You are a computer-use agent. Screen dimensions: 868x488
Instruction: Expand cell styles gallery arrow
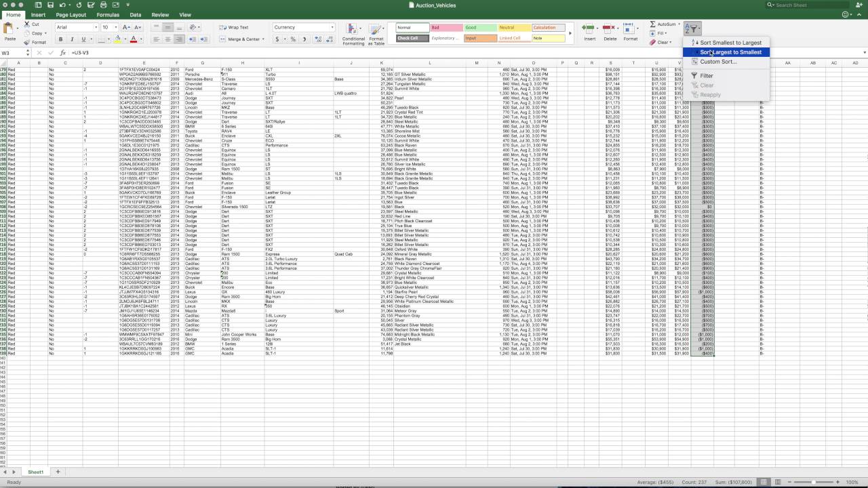pos(570,33)
